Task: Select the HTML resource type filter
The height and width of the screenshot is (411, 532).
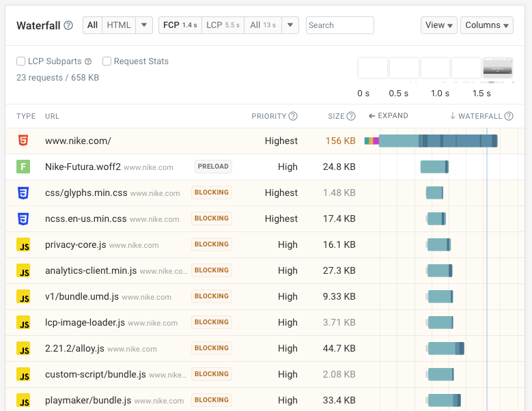Action: [119, 25]
